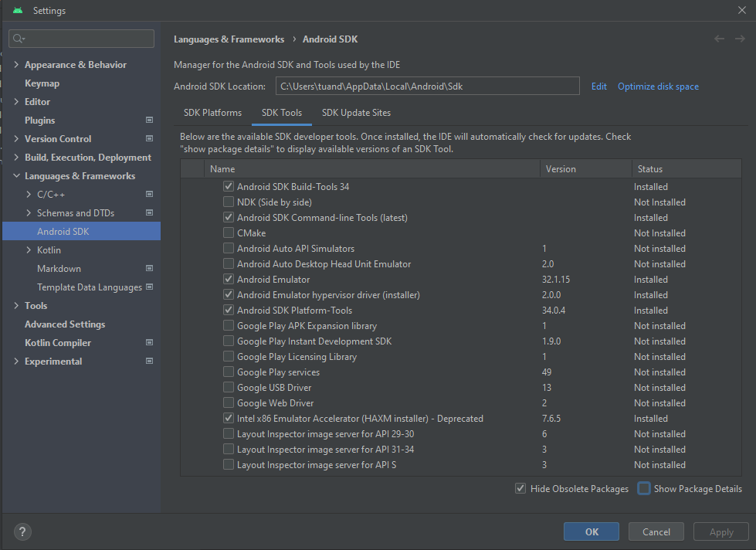The height and width of the screenshot is (550, 756).
Task: Click the back navigation arrow icon
Action: pyautogui.click(x=719, y=39)
